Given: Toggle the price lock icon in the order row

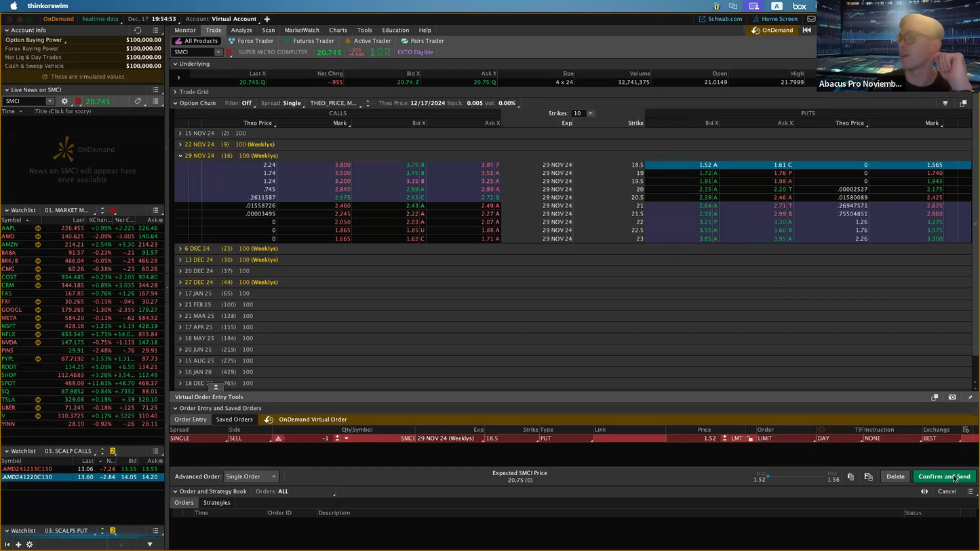Looking at the screenshot, I should pos(750,438).
